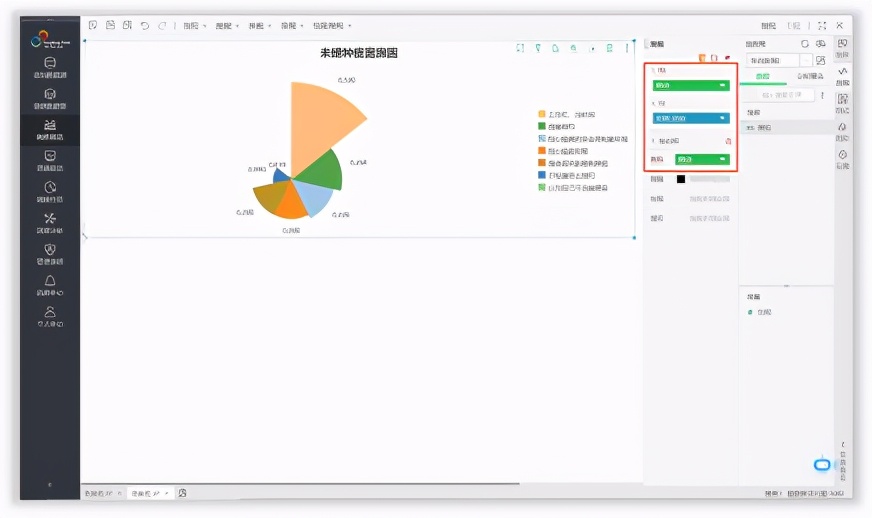Open the database module in dark sidebar
This screenshot has height=518, width=872.
pos(50,67)
